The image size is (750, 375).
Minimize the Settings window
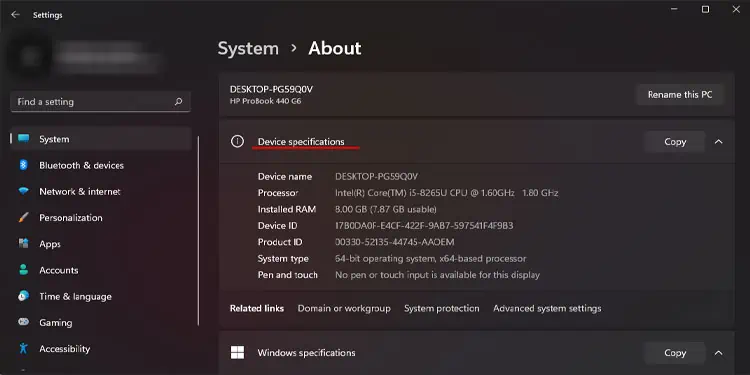(x=675, y=9)
